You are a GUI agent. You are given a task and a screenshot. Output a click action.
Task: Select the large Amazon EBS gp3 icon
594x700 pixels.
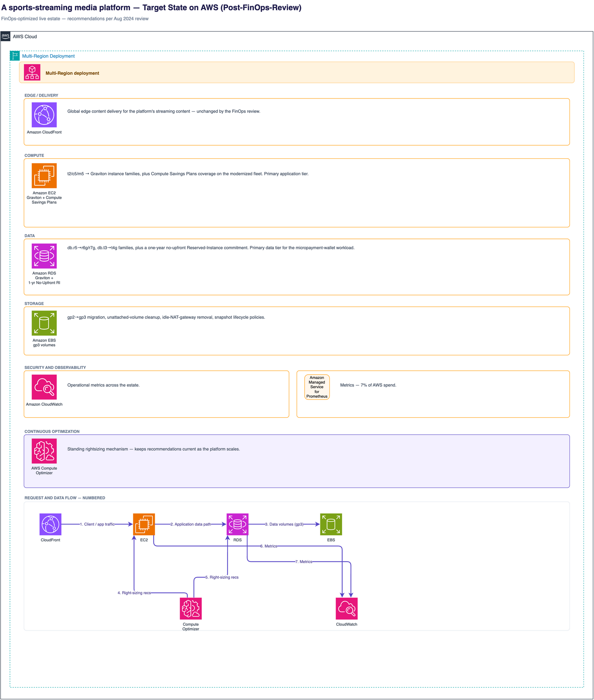44,323
